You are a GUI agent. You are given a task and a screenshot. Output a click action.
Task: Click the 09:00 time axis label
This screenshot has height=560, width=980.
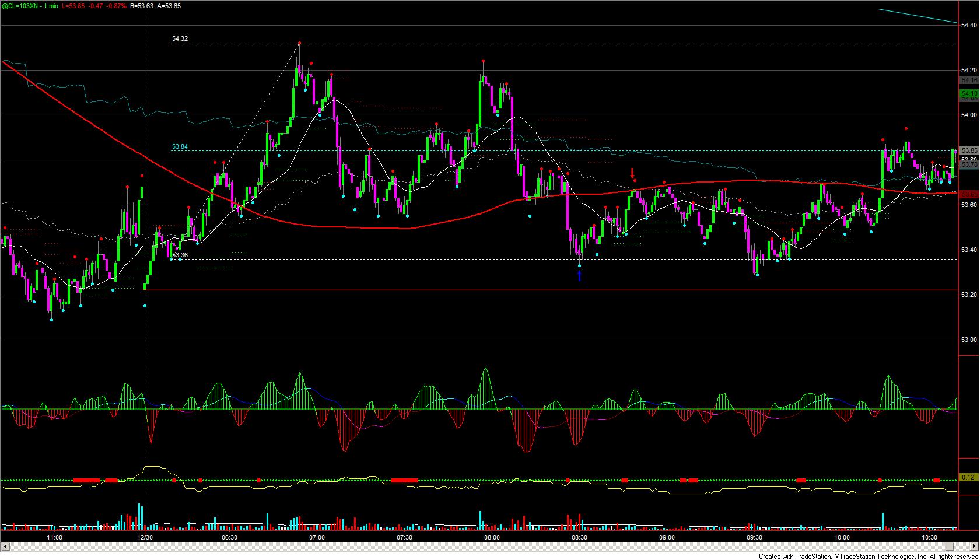tap(667, 537)
